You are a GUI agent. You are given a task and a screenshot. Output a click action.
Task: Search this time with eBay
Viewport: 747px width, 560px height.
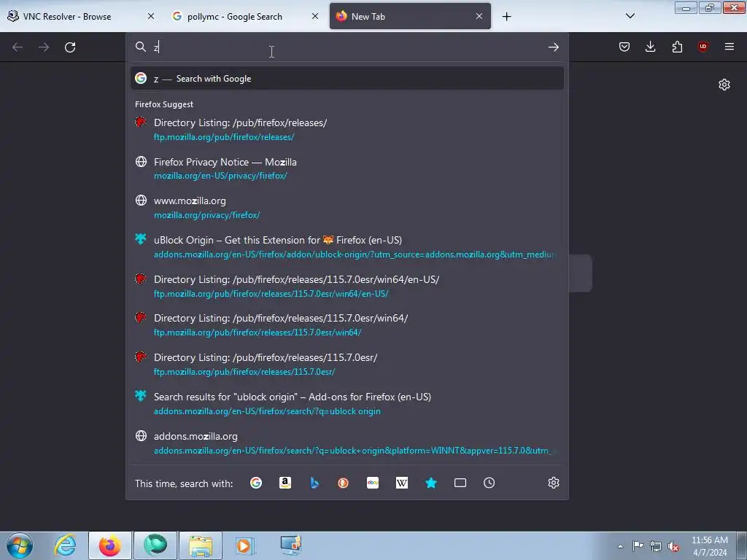(373, 483)
